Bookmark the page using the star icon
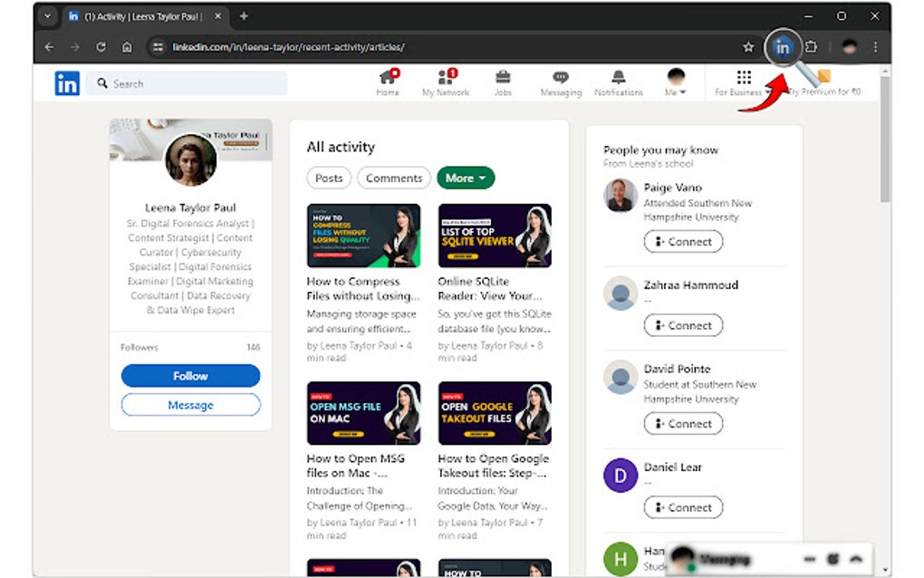The image size is (924, 578). (748, 46)
